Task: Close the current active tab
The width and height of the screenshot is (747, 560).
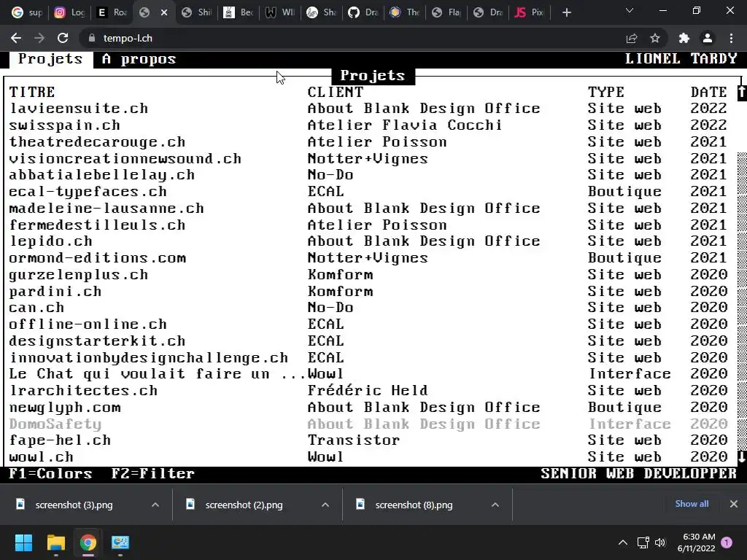Action: click(164, 12)
